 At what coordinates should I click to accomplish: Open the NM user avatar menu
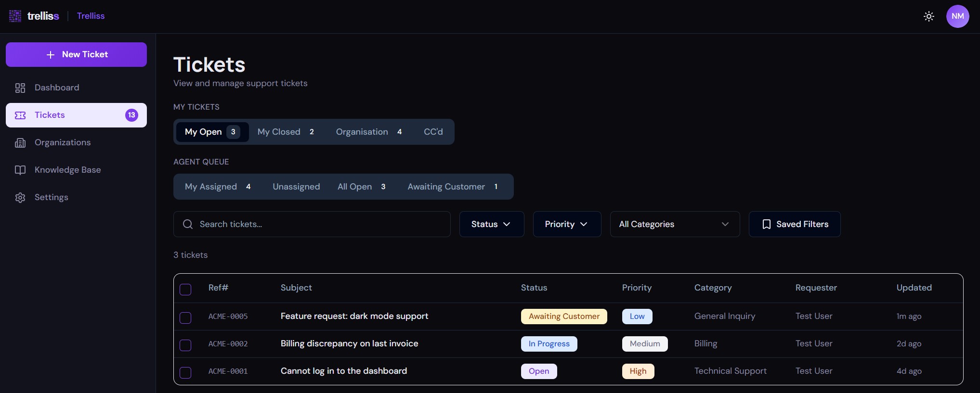pos(957,16)
